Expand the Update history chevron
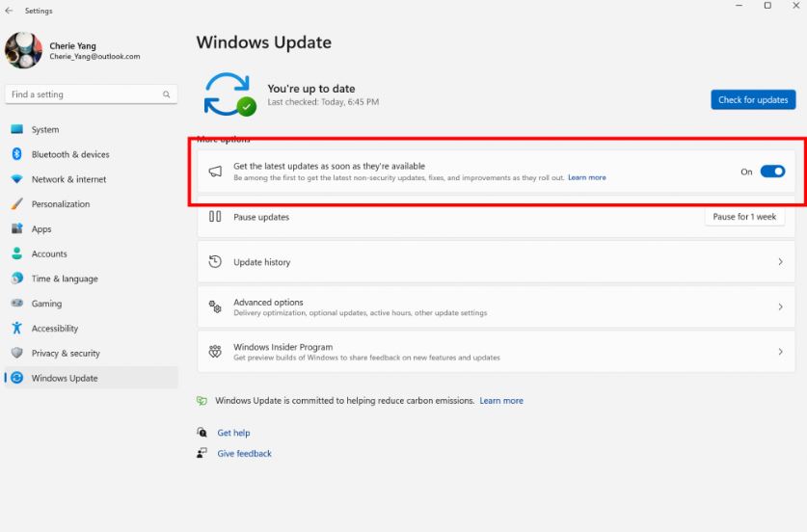Image resolution: width=807 pixels, height=532 pixels. (x=780, y=262)
